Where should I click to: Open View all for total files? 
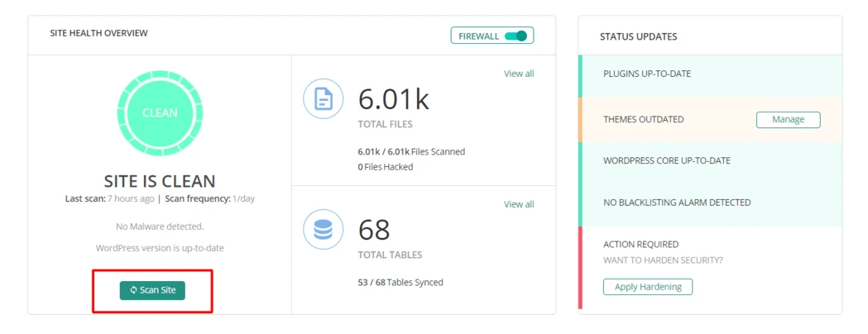point(519,74)
